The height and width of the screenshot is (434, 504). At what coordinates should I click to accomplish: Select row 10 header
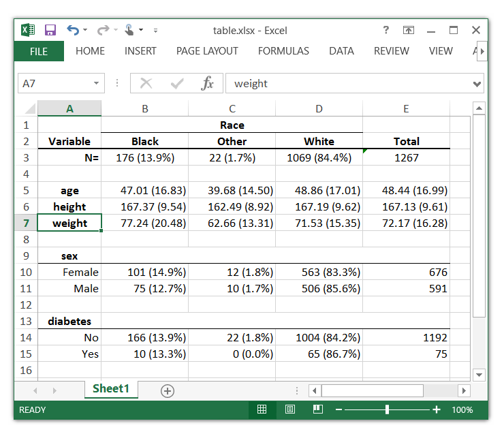26,272
